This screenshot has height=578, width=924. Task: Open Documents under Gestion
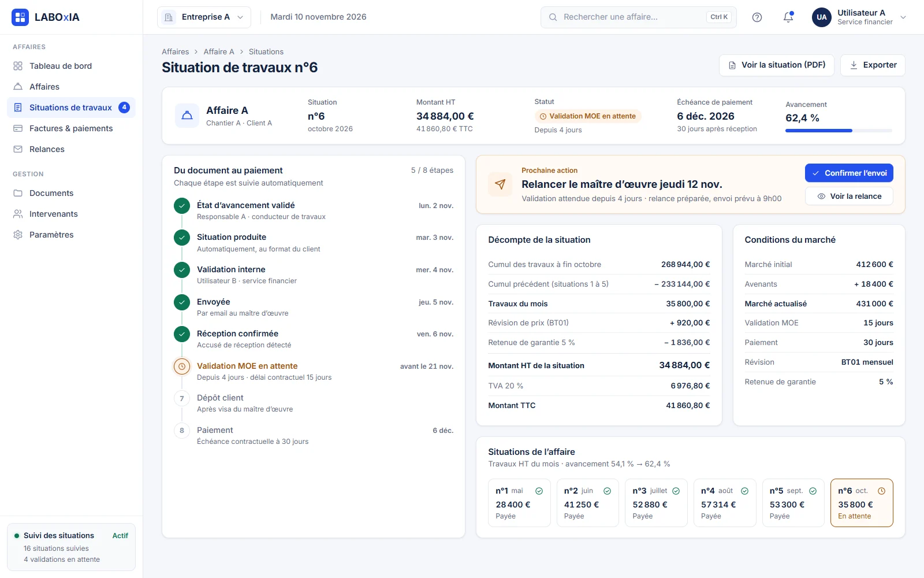[71, 193]
